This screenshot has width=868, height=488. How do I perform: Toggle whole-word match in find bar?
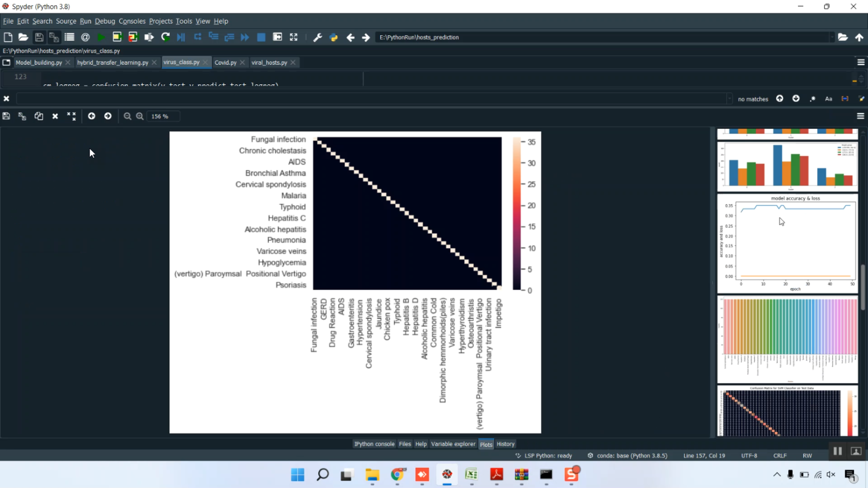[x=845, y=99]
